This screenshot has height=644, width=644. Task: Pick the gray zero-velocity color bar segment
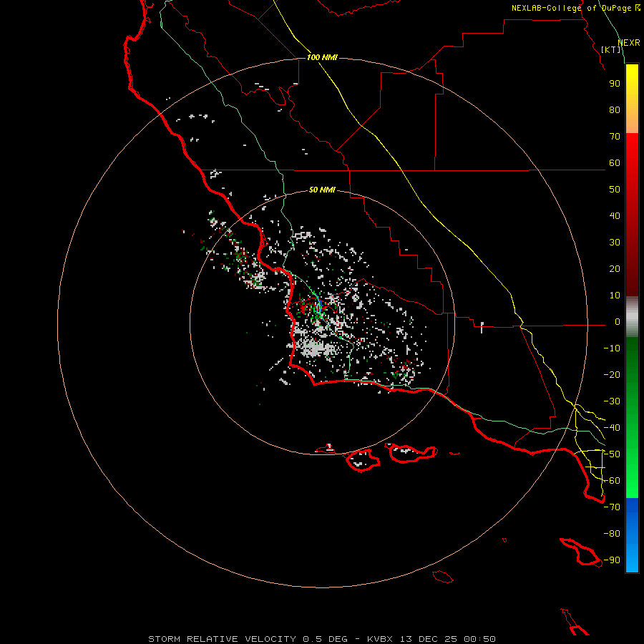[x=632, y=317]
